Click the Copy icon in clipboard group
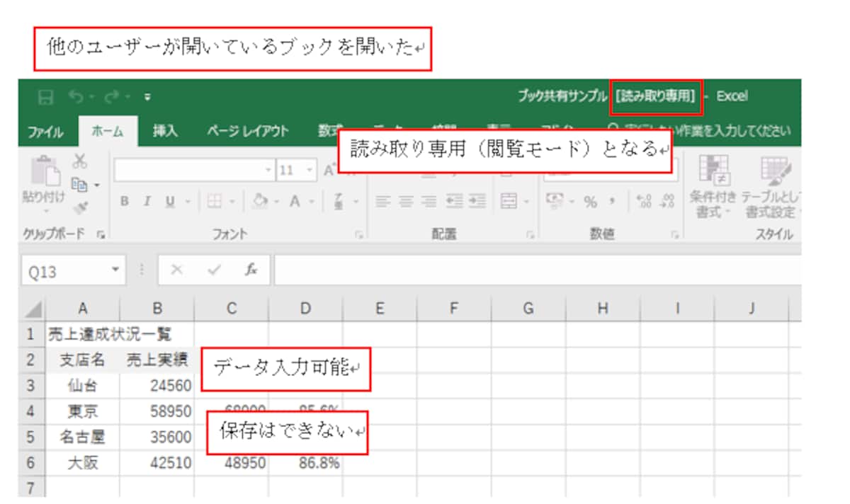Image resolution: width=850 pixels, height=504 pixels. tap(79, 185)
